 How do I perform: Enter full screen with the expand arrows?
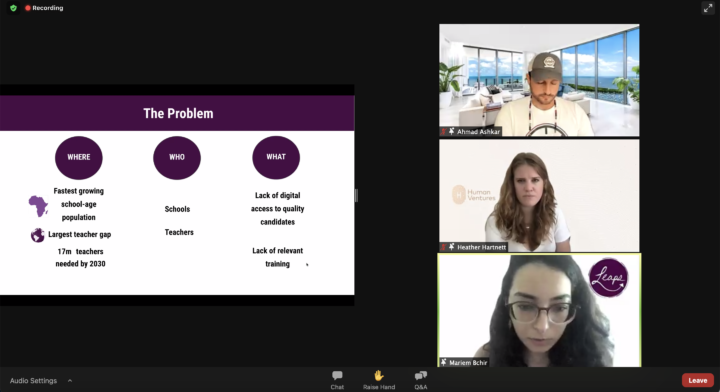click(708, 8)
